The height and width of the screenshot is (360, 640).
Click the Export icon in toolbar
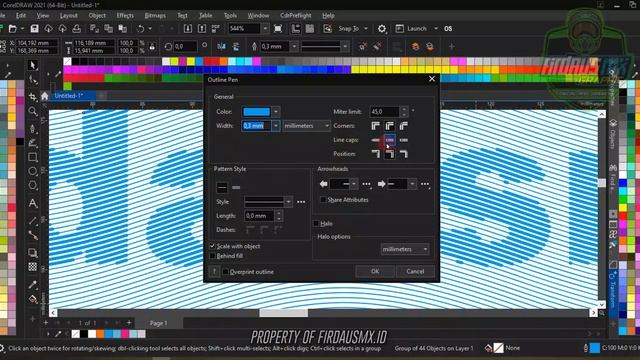click(202, 29)
